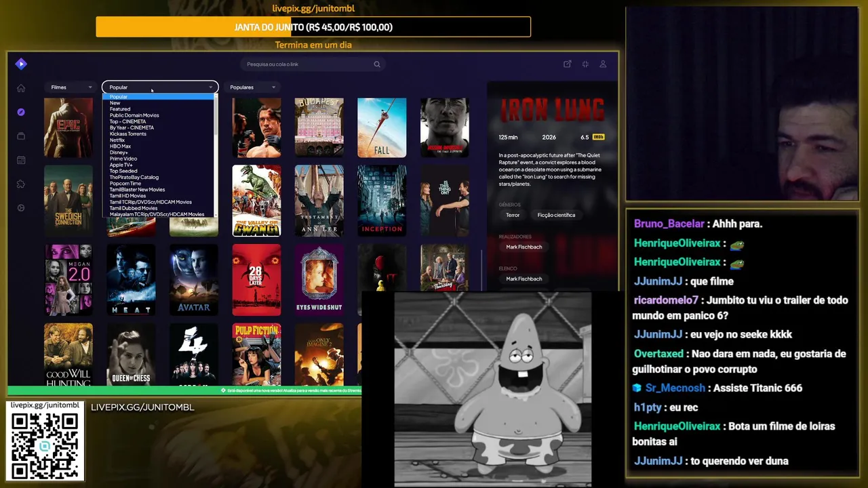
Task: Choose ThePirateBay Catalog option
Action: pyautogui.click(x=158, y=177)
